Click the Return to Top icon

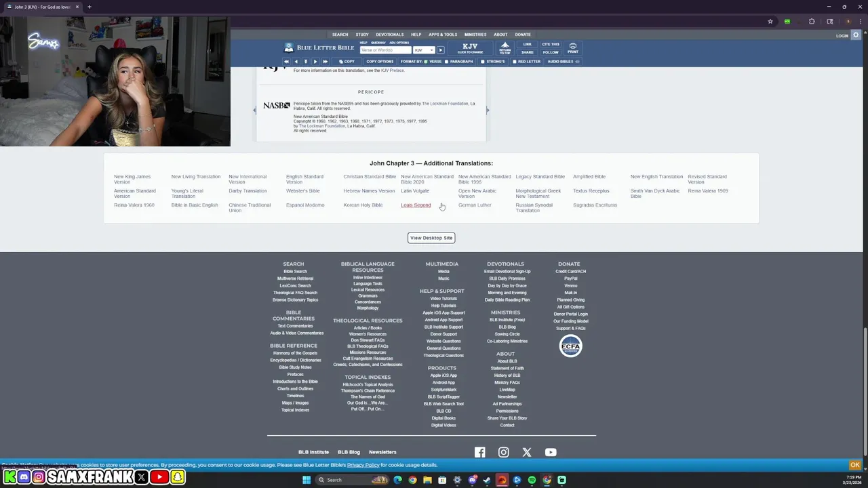505,48
